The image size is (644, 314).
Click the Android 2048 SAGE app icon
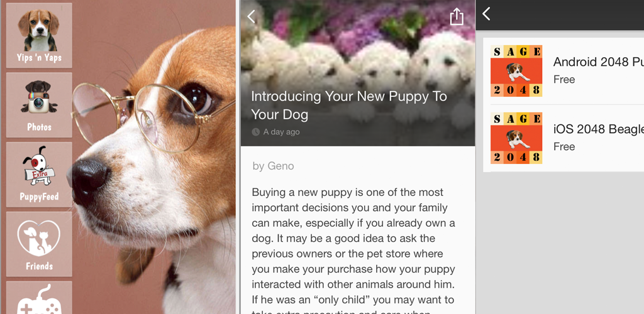tap(516, 71)
